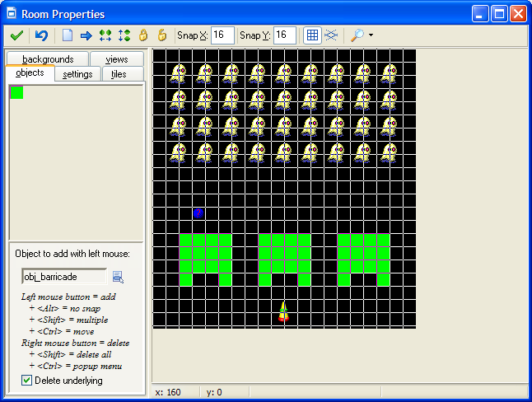The width and height of the screenshot is (532, 402).
Task: Open the settings tab
Action: click(x=77, y=74)
